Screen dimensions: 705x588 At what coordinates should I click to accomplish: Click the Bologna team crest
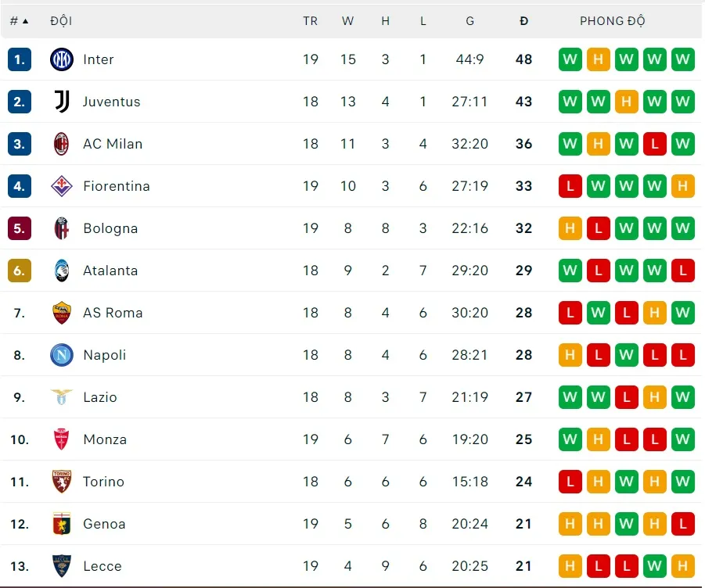(62, 228)
